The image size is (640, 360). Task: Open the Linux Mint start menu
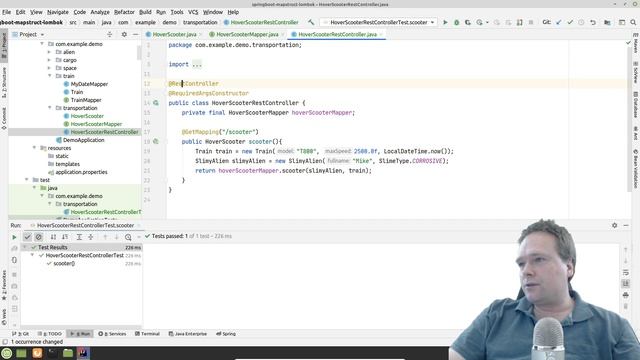7,353
